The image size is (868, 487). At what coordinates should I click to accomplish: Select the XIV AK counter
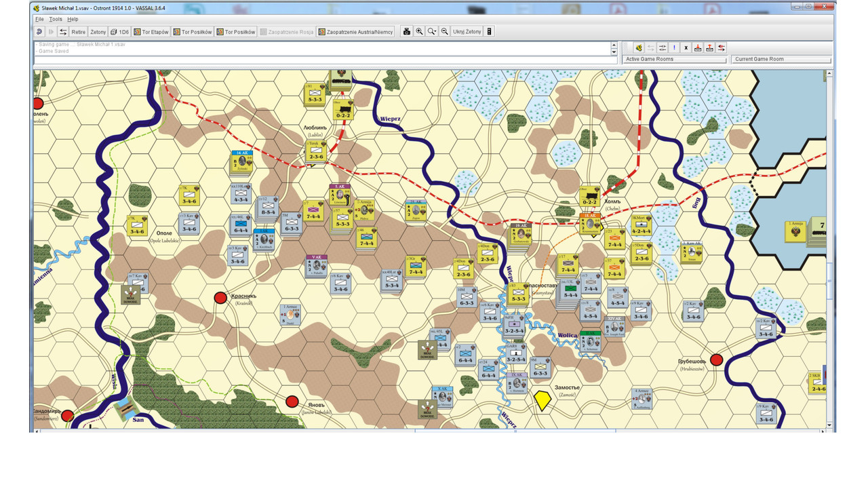pyautogui.click(x=616, y=328)
